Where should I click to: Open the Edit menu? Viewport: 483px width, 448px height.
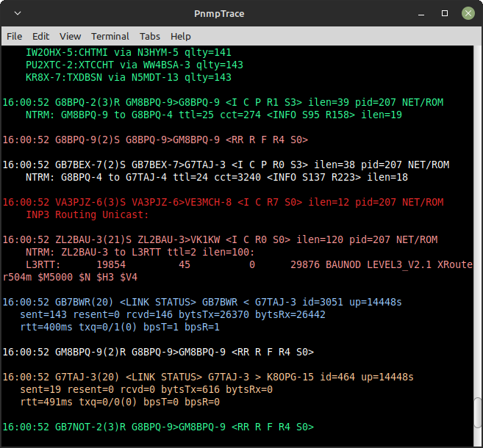pos(40,36)
